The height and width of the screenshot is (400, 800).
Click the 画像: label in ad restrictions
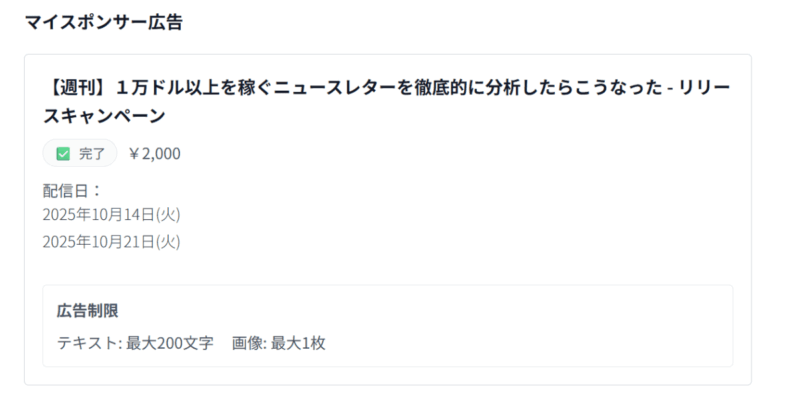tap(248, 343)
